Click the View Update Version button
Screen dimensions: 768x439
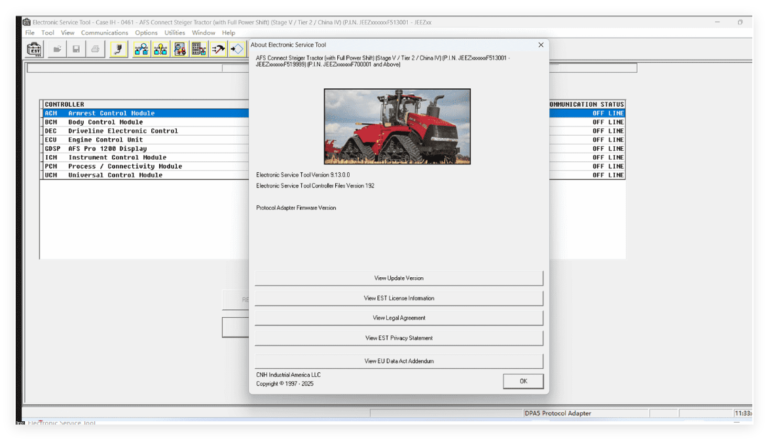click(399, 278)
